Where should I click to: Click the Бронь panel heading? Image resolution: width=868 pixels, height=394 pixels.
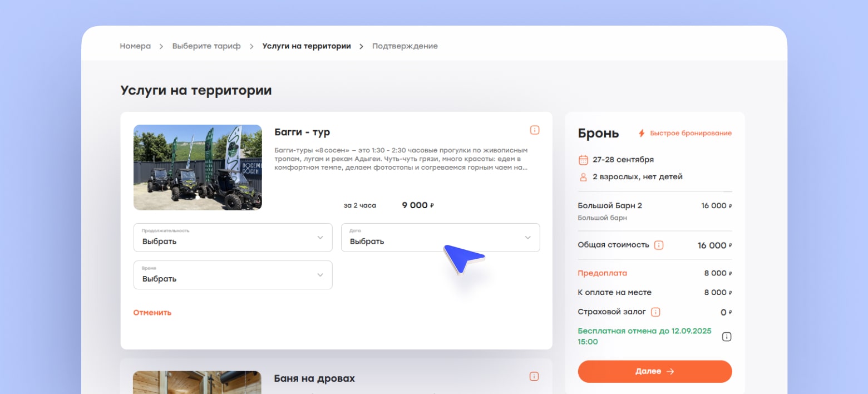pyautogui.click(x=598, y=134)
